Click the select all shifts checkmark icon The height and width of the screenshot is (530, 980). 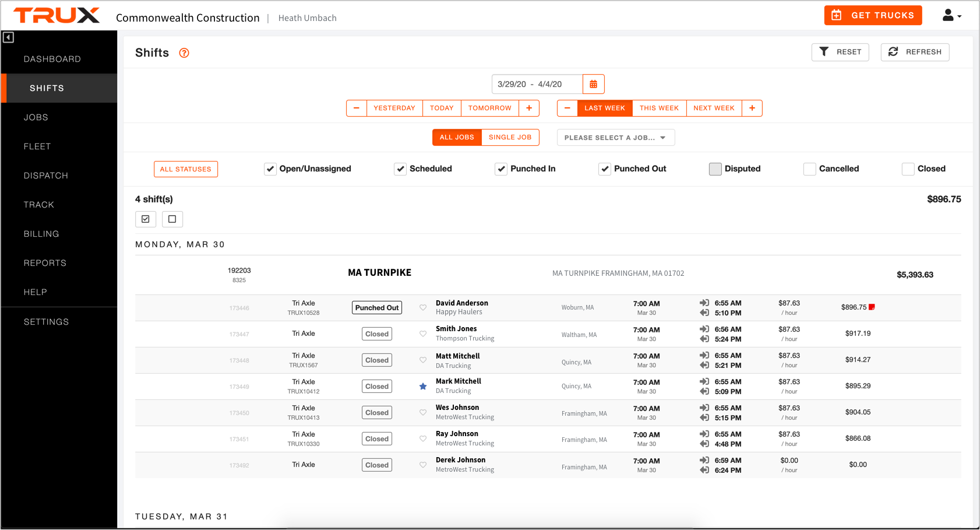(x=146, y=219)
